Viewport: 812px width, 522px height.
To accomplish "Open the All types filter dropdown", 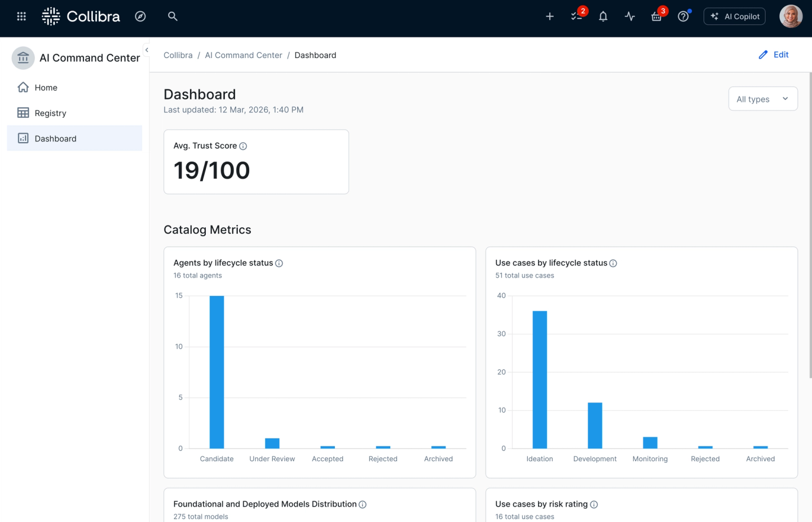I will (x=762, y=99).
